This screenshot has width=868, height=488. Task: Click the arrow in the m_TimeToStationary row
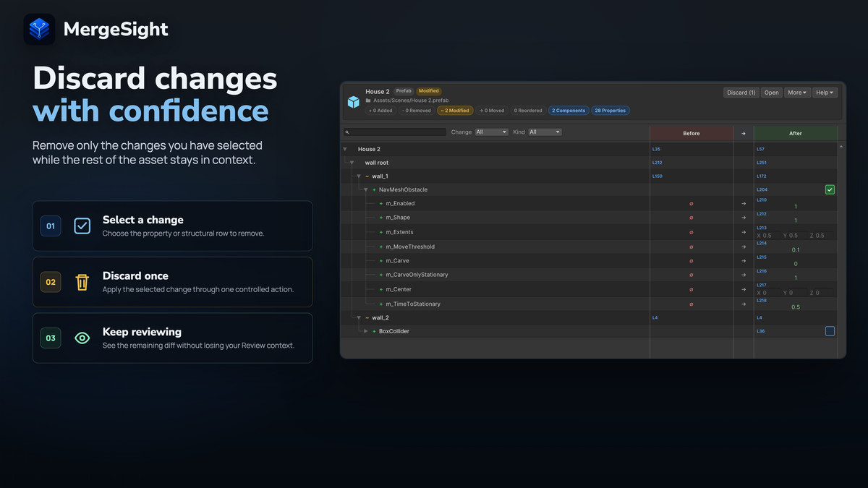coord(744,304)
